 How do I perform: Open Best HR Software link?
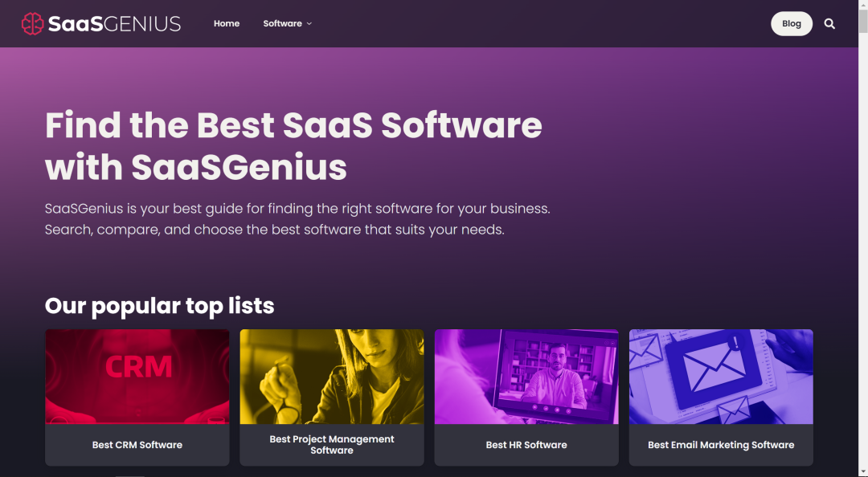[526, 445]
